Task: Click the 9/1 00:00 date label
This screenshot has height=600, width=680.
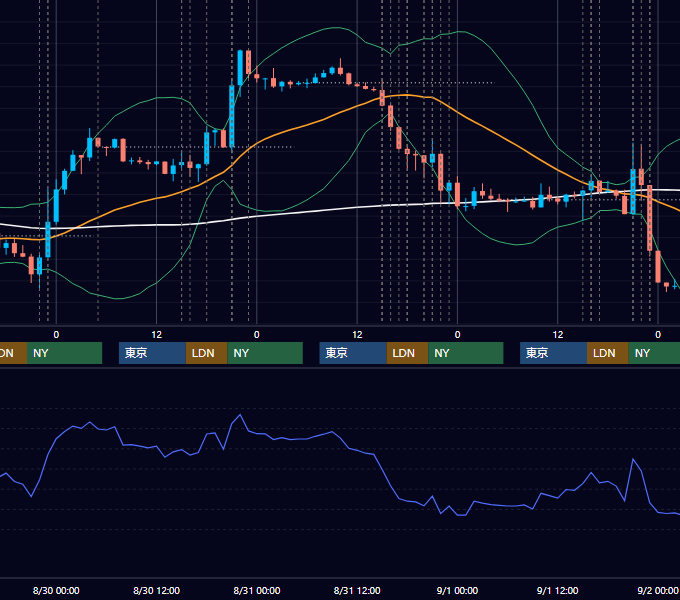Action: point(457,590)
